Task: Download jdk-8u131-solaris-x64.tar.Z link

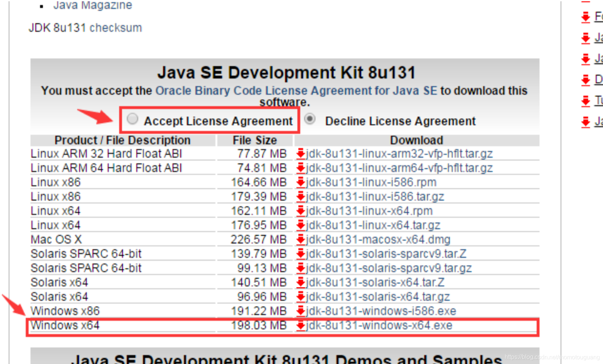Action: (x=375, y=282)
